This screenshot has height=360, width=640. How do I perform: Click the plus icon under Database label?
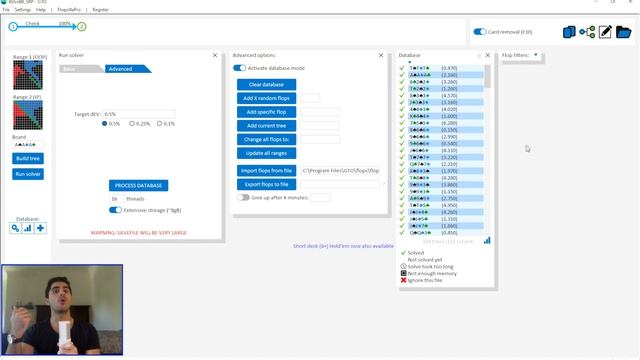pos(40,228)
